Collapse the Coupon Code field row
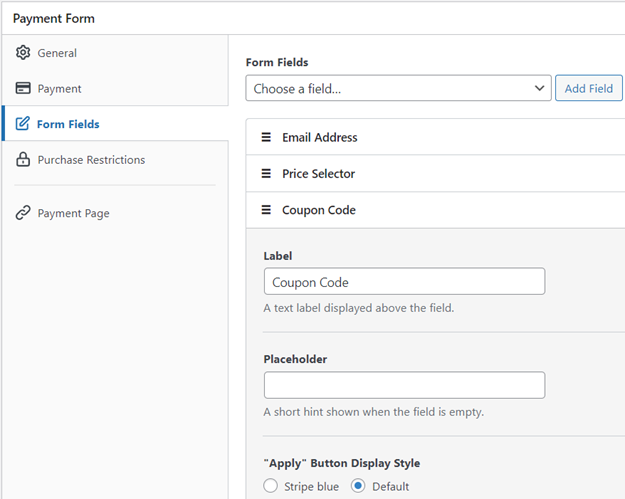625x499 pixels. point(436,210)
